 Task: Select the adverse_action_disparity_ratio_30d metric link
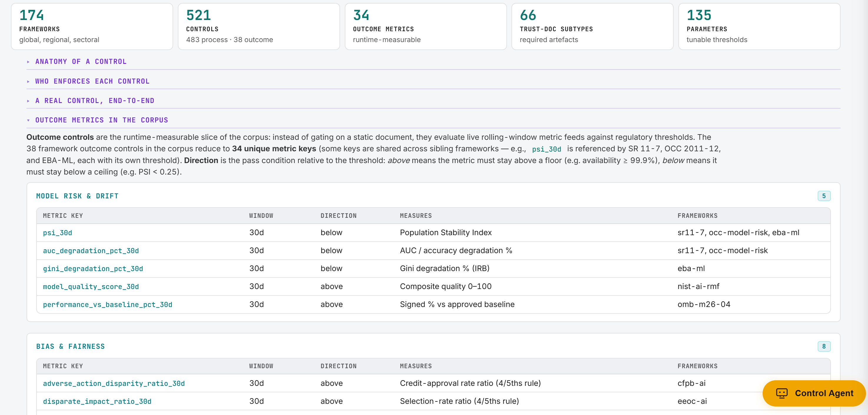point(114,383)
